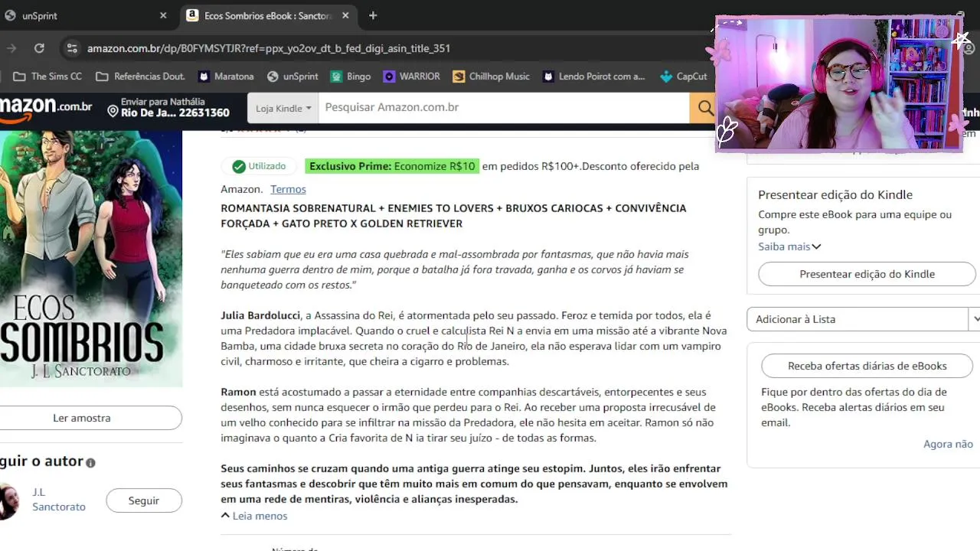This screenshot has height=551, width=980.
Task: Collapse description with Leia menos
Action: 254,516
